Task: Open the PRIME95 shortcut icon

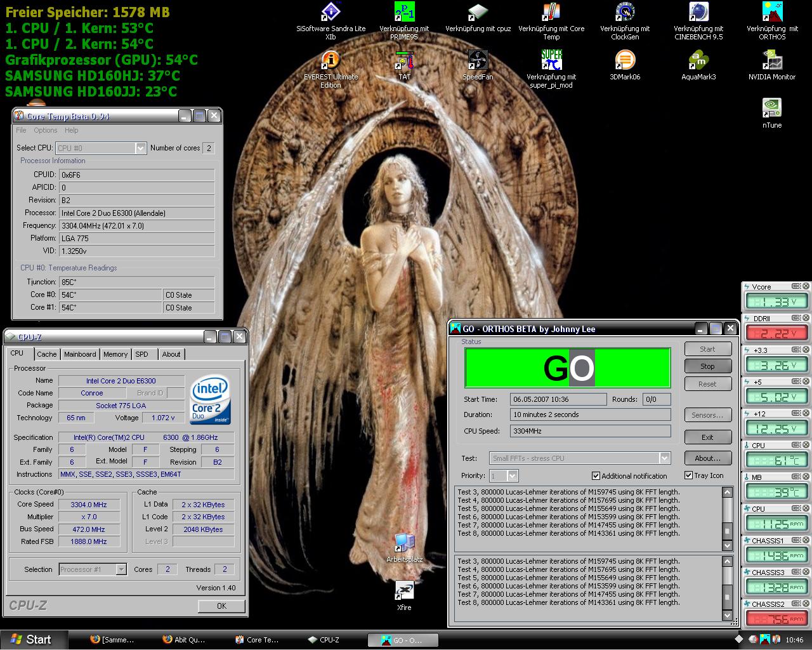Action: (404, 13)
